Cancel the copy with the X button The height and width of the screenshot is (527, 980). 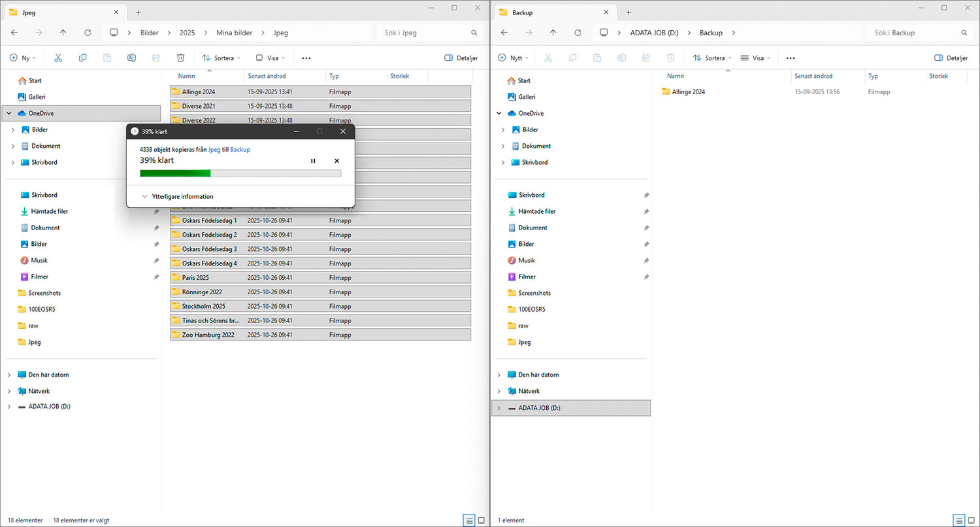(x=337, y=161)
